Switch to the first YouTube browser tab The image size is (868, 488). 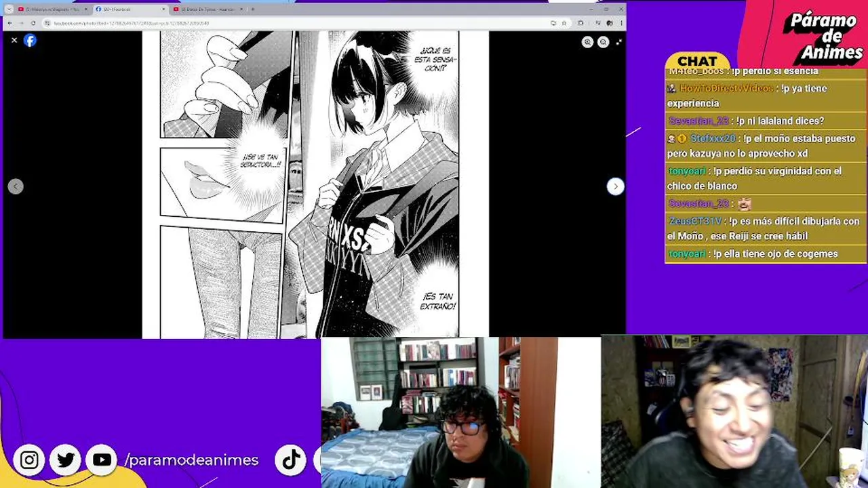(x=52, y=9)
